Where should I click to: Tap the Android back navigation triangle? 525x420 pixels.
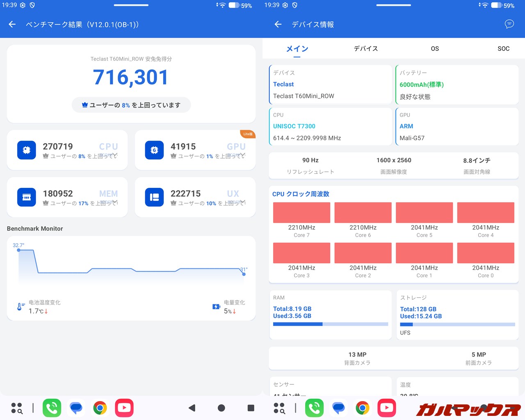(192, 408)
